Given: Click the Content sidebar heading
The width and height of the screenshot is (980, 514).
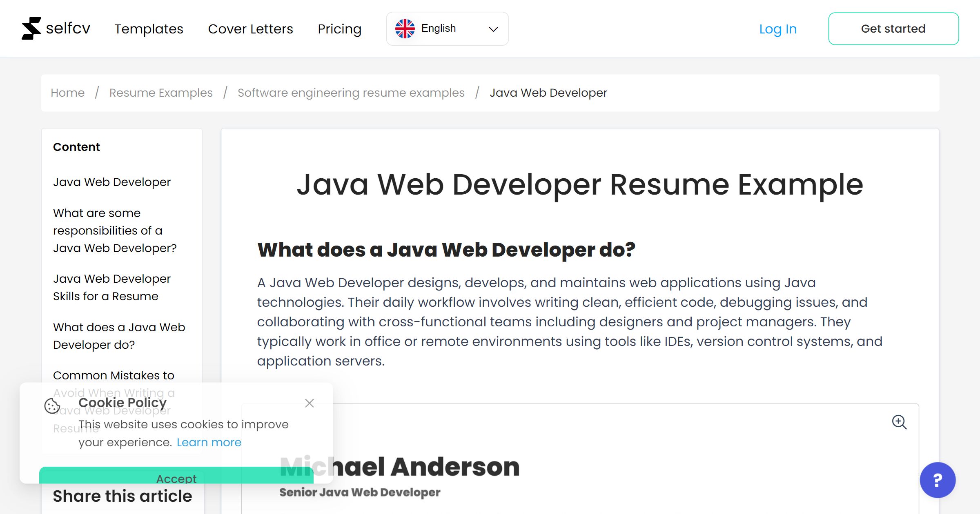Looking at the screenshot, I should pos(76,147).
